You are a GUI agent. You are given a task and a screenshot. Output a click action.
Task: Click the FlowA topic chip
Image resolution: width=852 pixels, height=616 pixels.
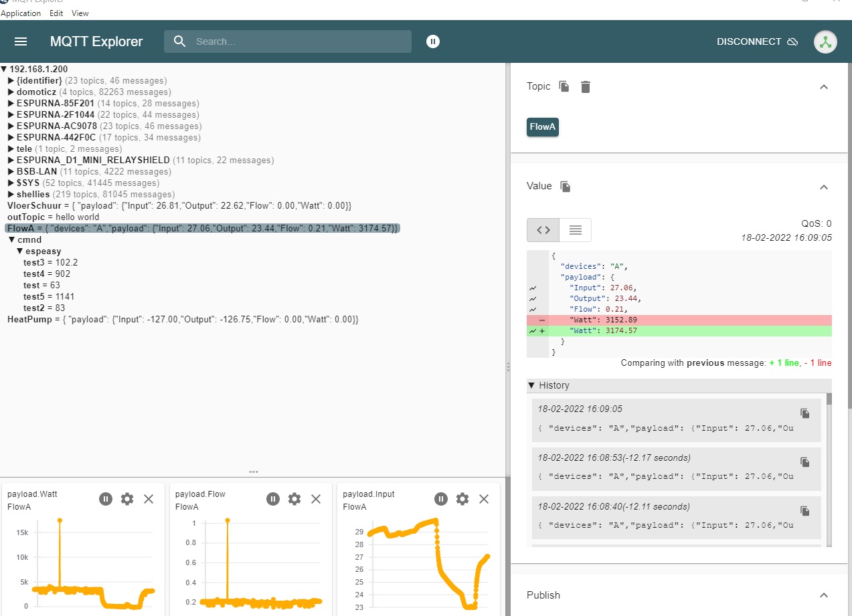(543, 126)
